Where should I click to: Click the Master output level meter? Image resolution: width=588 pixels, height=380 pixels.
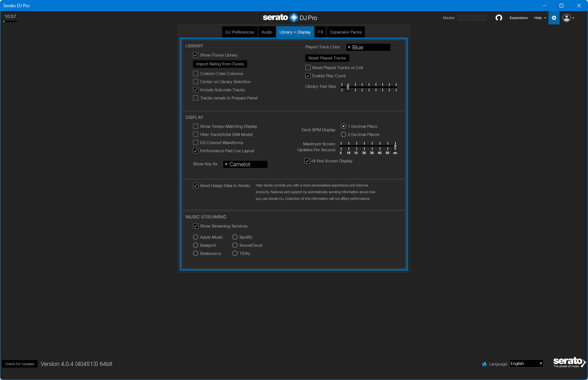click(x=472, y=18)
